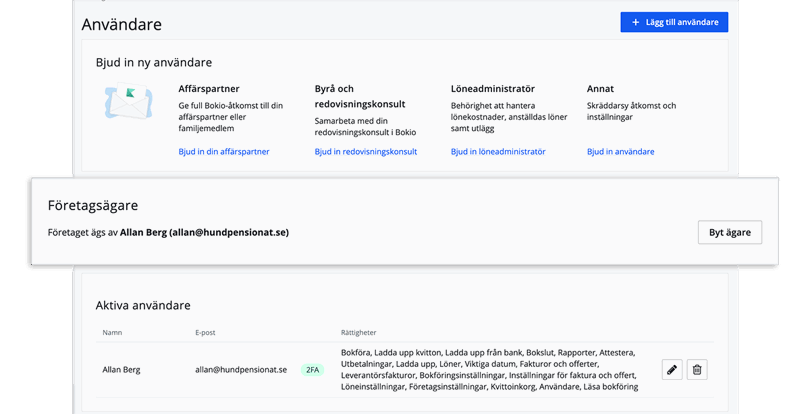
Task: Click the E-post column header
Action: pos(206,332)
